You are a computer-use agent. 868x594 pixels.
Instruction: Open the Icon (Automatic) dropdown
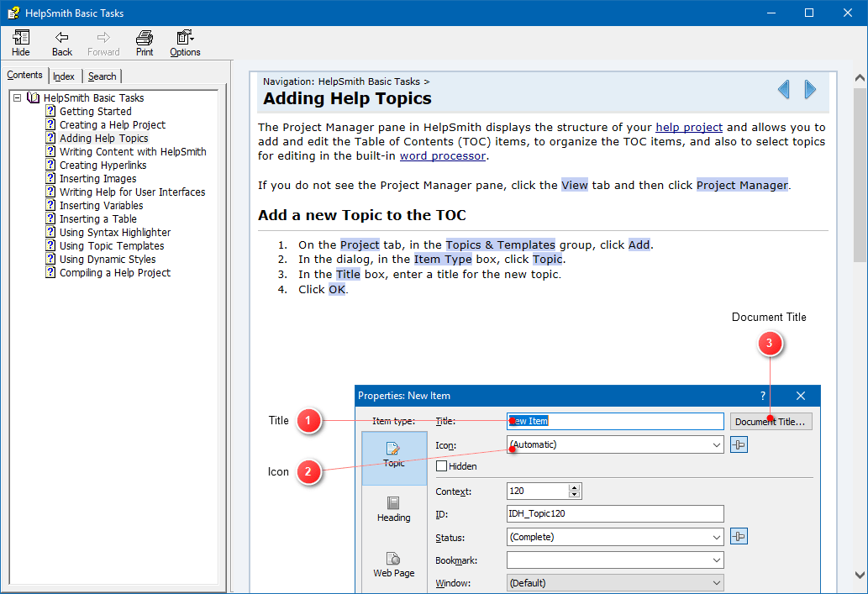(x=716, y=444)
